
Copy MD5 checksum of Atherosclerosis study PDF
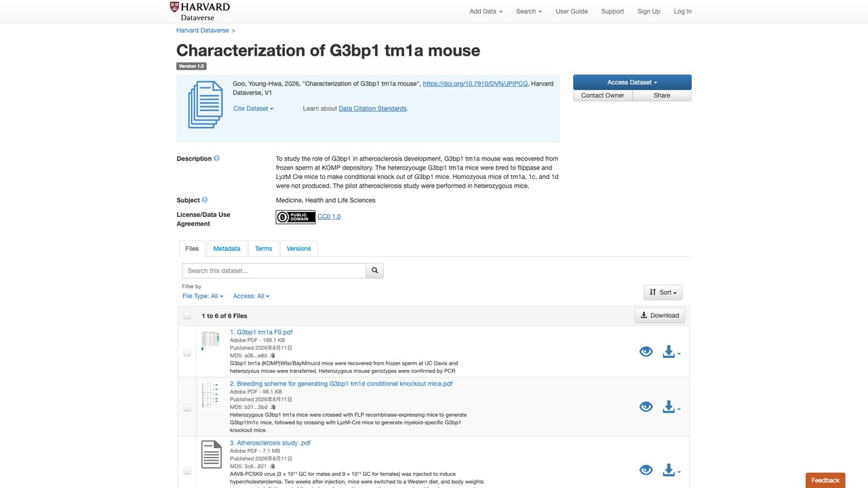coord(273,466)
